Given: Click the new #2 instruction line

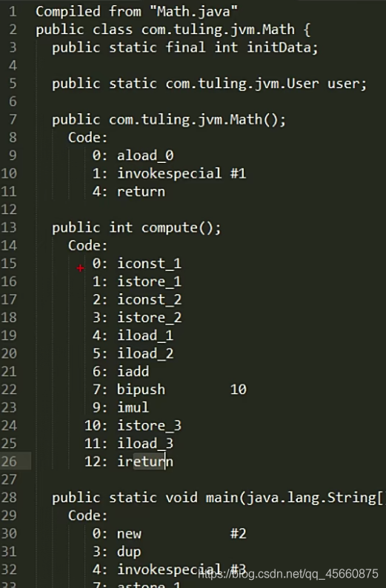Looking at the screenshot, I should click(x=170, y=533).
